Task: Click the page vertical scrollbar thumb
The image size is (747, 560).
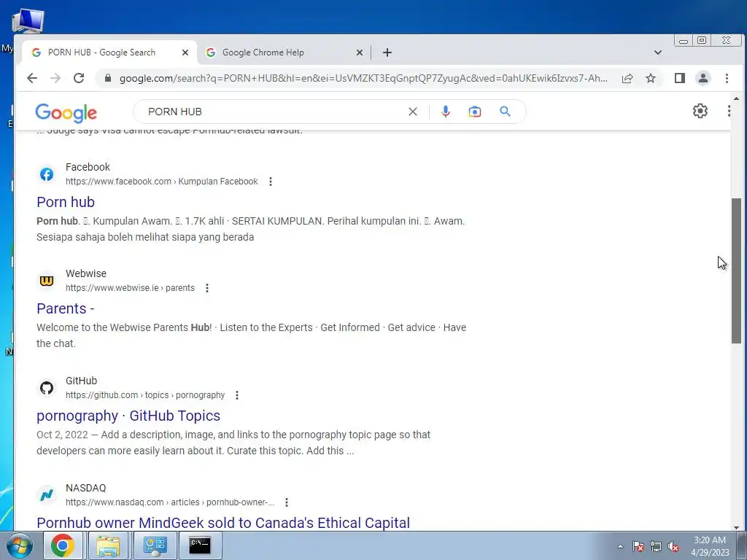Action: pos(736,270)
